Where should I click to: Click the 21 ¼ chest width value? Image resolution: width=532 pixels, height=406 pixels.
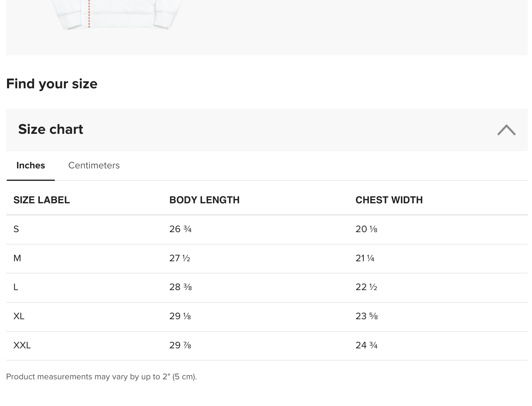point(365,258)
